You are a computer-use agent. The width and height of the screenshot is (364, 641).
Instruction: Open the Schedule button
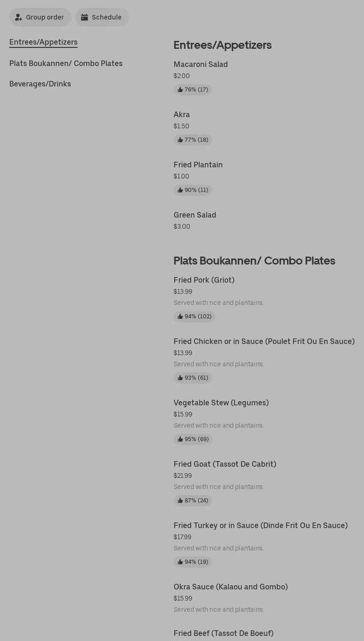click(102, 17)
